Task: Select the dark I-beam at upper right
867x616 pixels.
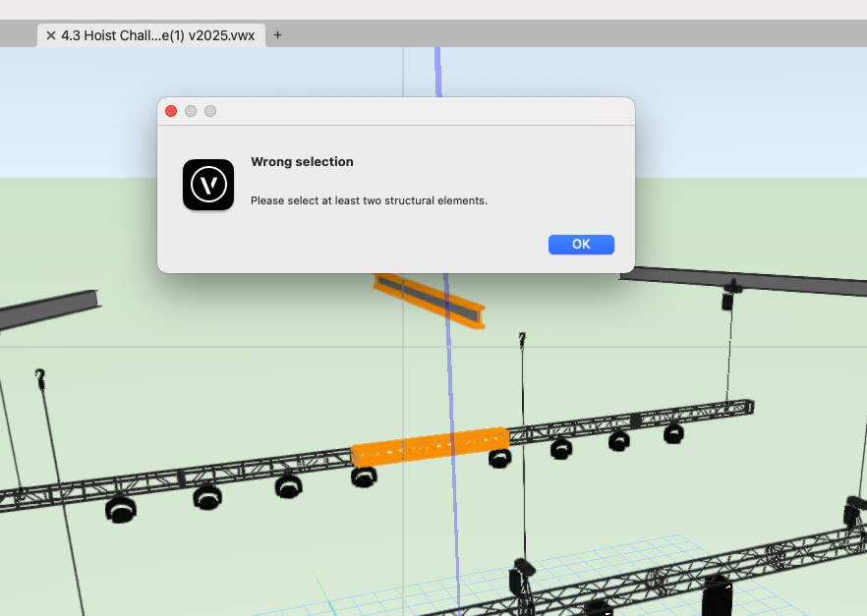Action: pos(747,279)
